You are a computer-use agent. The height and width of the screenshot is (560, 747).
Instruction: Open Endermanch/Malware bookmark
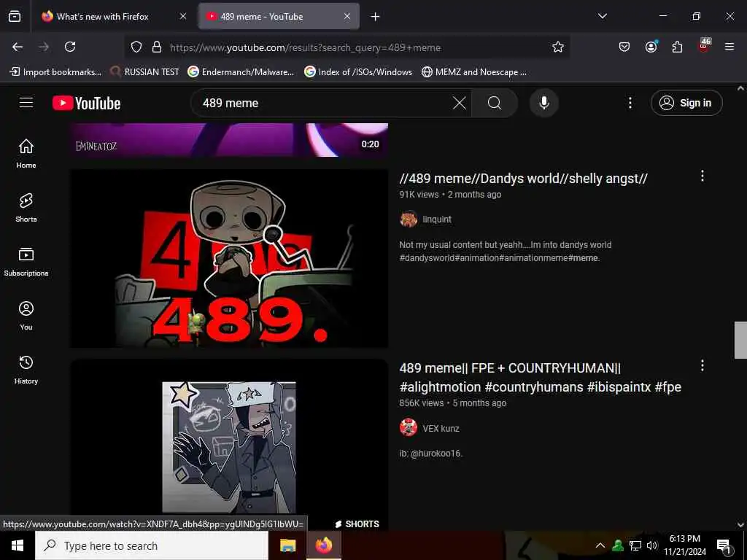tap(241, 72)
